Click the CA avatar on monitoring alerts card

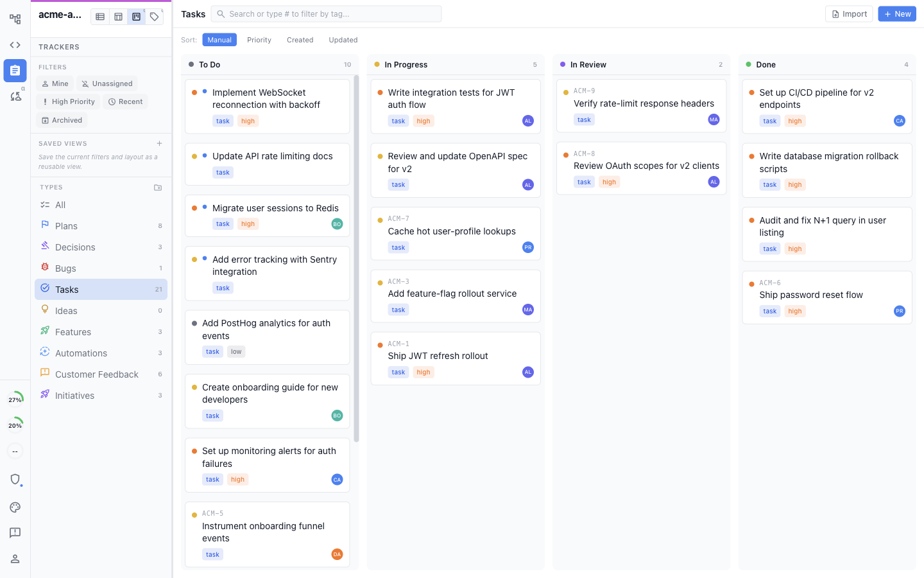click(337, 480)
